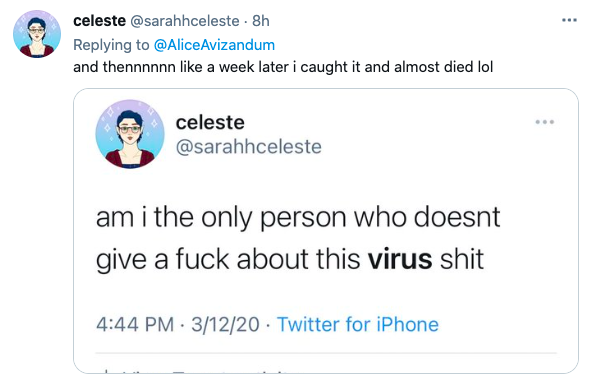591x384 pixels.
Task: Open the more options ellipsis on celeste's reply
Action: (569, 20)
